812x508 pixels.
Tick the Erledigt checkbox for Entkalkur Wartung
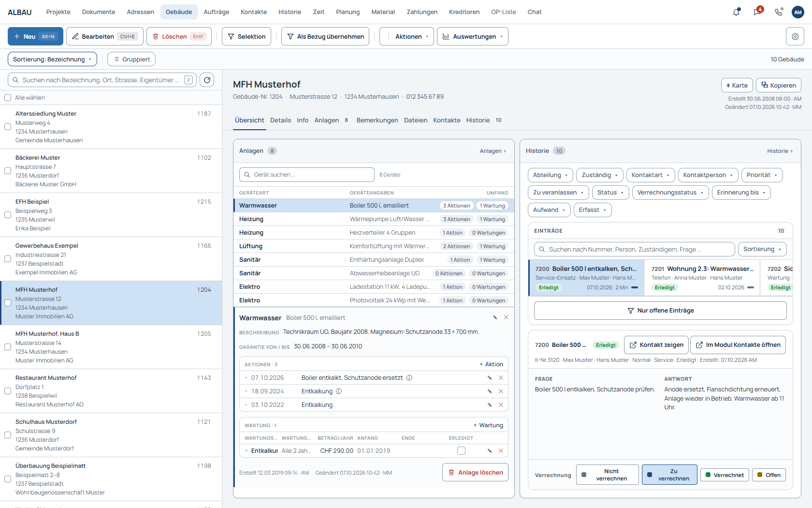(x=461, y=451)
